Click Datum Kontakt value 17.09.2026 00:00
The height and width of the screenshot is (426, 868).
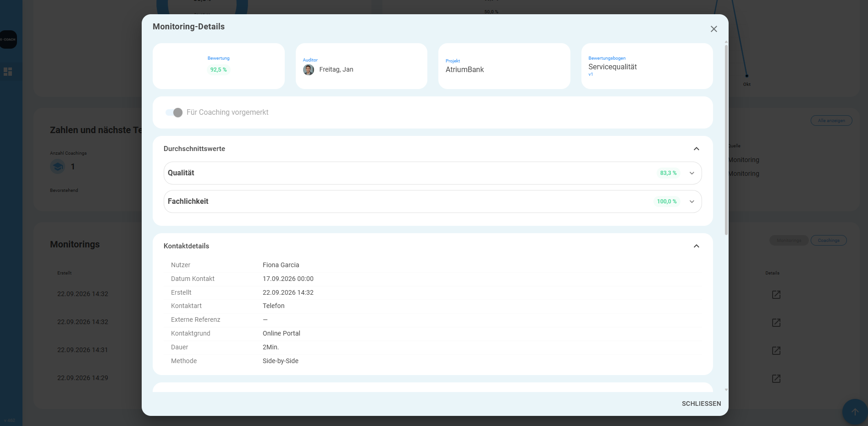(288, 279)
